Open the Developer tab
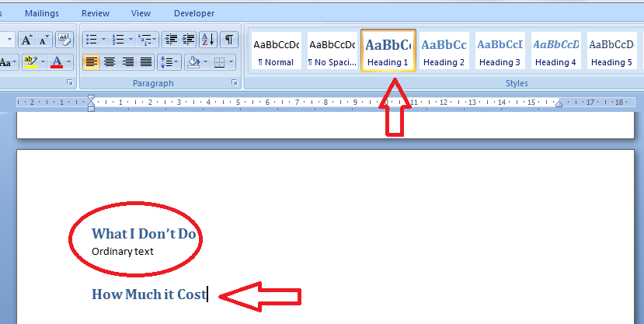The height and width of the screenshot is (324, 644). coord(194,13)
